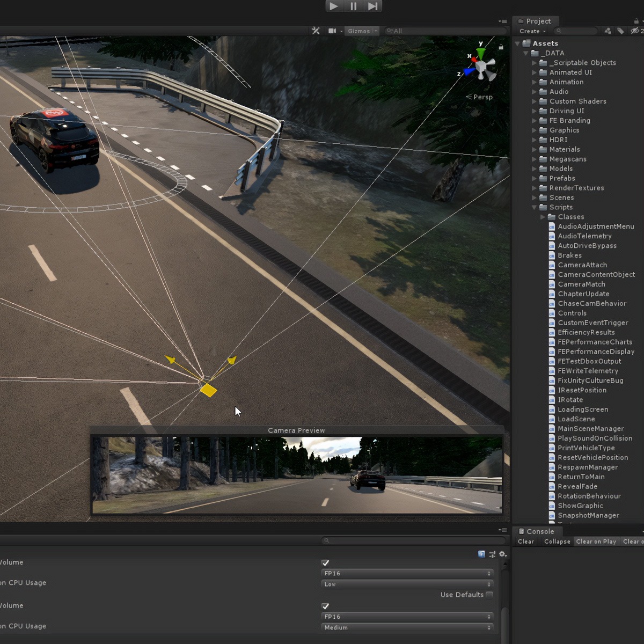Toggle the first Volume checkbox in the Inspector
Image resolution: width=644 pixels, height=644 pixels.
pyautogui.click(x=325, y=562)
